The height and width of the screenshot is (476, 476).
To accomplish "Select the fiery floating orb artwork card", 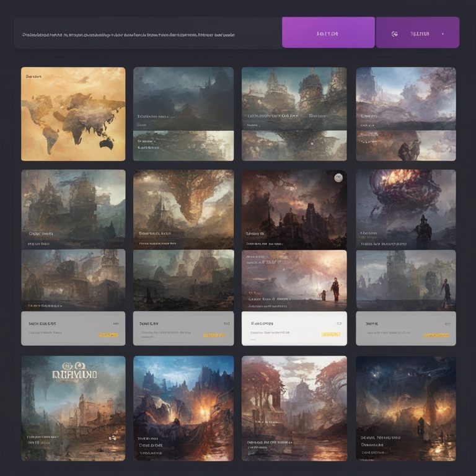I will [405, 209].
